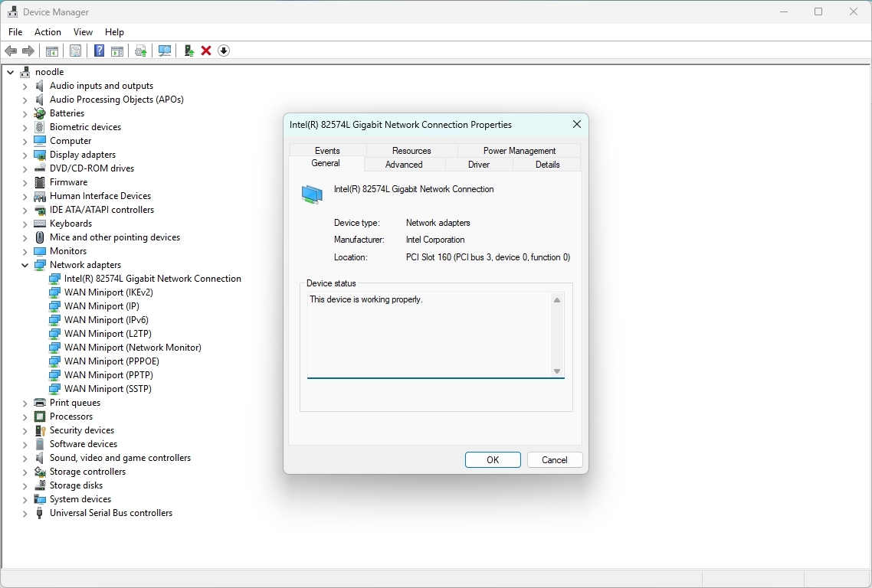Select WAN Miniport (IP)

click(102, 306)
